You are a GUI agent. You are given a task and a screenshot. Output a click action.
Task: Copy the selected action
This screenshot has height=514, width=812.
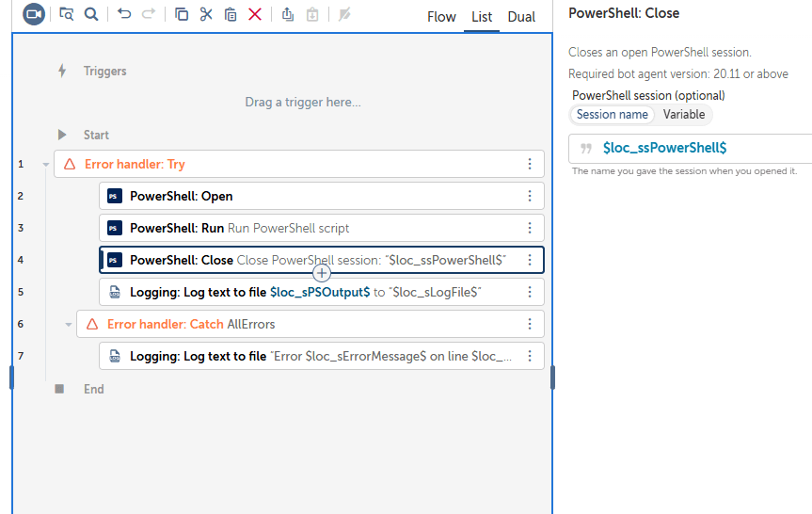(182, 14)
